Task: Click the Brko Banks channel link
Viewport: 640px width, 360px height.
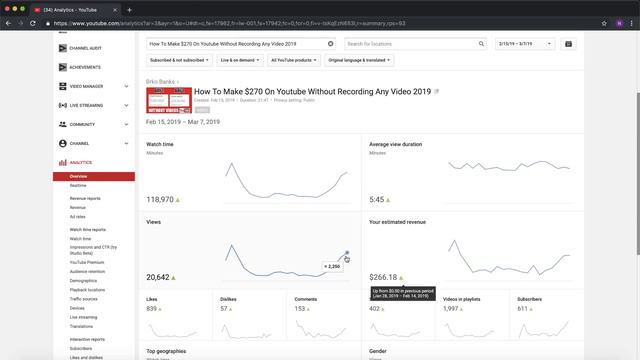Action: [x=160, y=82]
